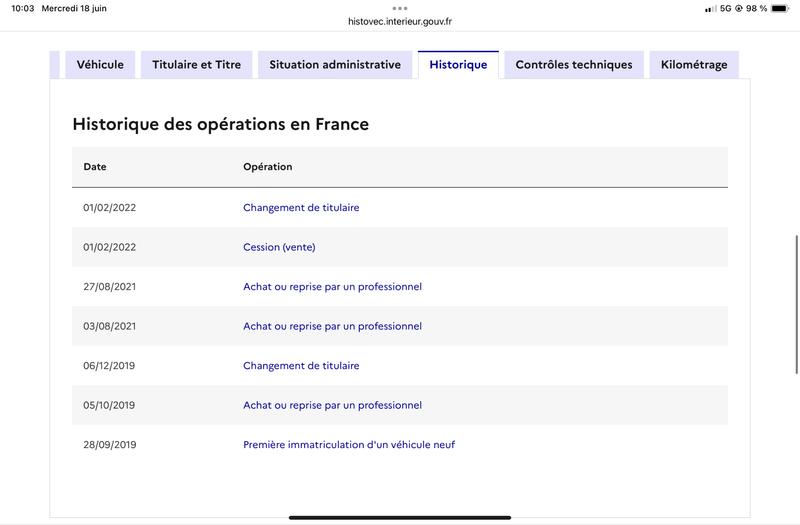Click Première immatriculation d'un véhicule neuf
This screenshot has width=800, height=525.
pyautogui.click(x=349, y=445)
